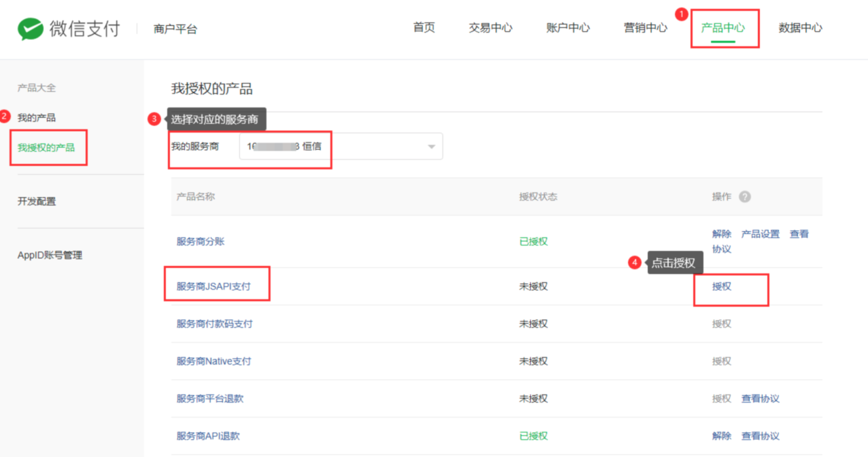Click 授权 for 服务商付款码支付
The height and width of the screenshot is (457, 868).
722,324
